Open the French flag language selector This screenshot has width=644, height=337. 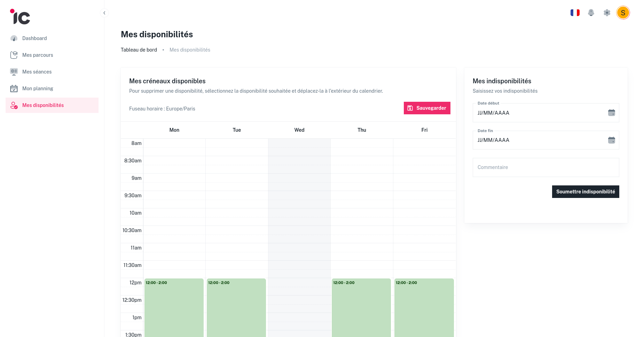click(x=575, y=13)
